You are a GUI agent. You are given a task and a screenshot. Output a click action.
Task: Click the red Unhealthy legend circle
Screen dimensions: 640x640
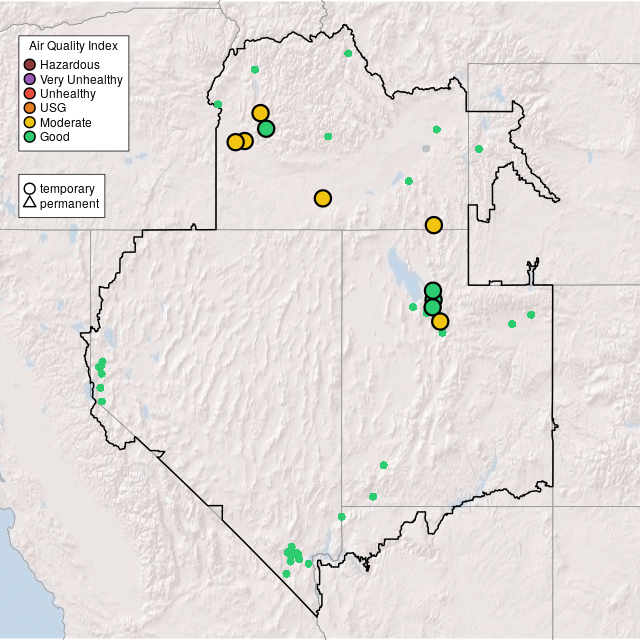30,93
